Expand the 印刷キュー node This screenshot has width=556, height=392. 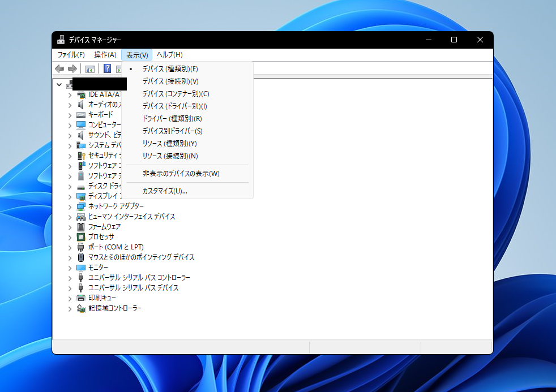tap(70, 299)
